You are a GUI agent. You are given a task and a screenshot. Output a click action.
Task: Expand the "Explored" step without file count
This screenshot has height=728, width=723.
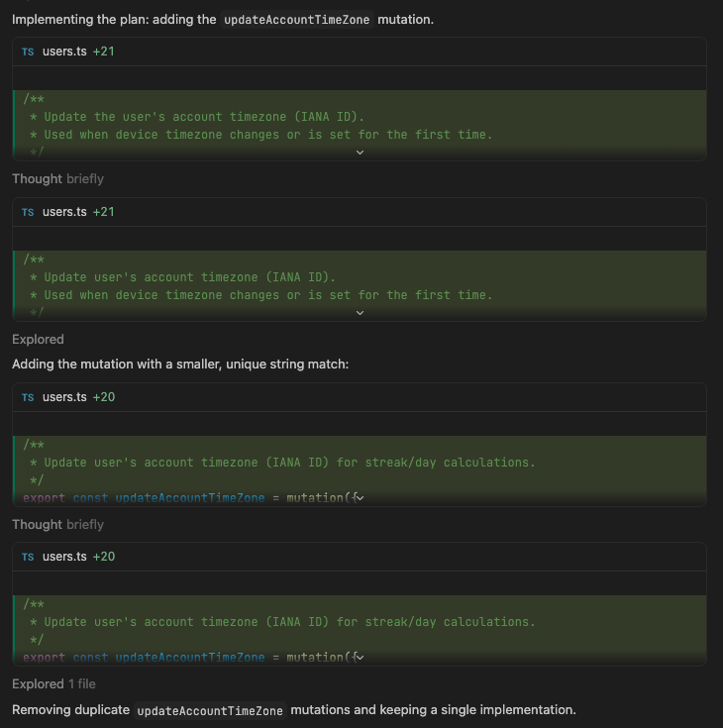38,340
